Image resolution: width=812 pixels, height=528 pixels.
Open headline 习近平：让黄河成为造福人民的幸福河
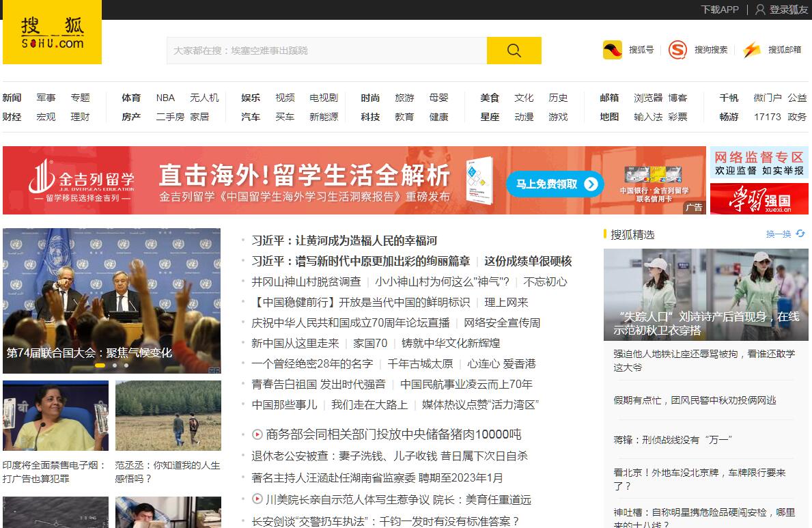point(345,240)
